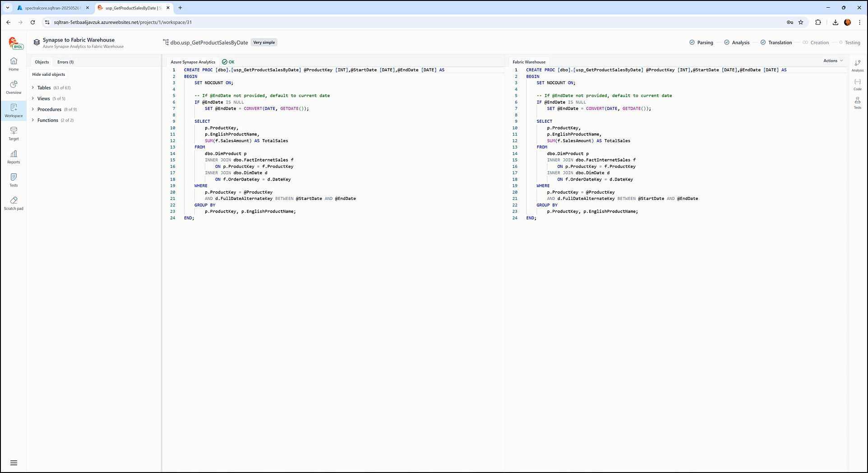868x473 pixels.
Task: Toggle Hide valid objects
Action: 49,74
